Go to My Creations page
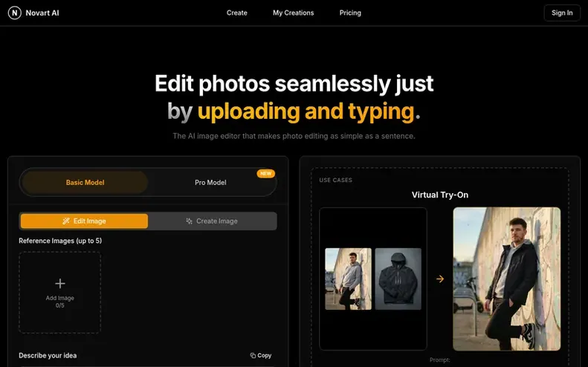The image size is (588, 367). (293, 13)
